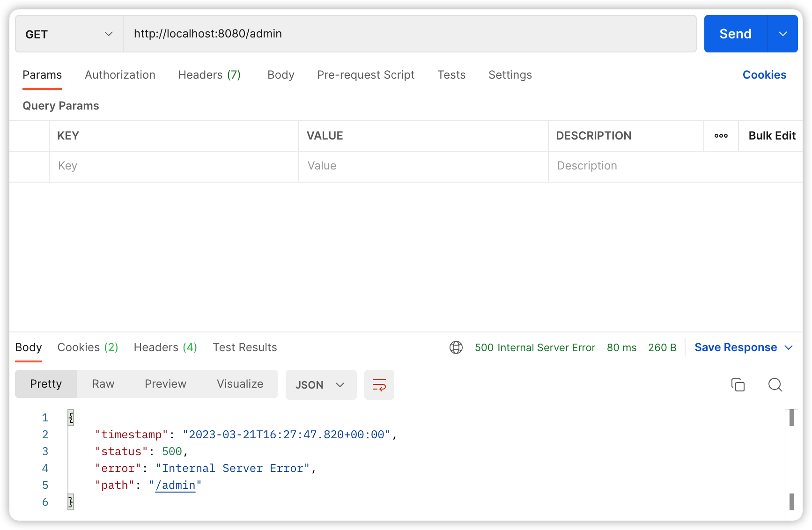Click the "error" key in response
Screen dimensions: 812x530
(x=118, y=469)
